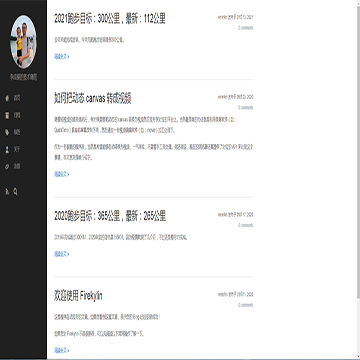Click the author and date line of the canvas post

[236, 97]
